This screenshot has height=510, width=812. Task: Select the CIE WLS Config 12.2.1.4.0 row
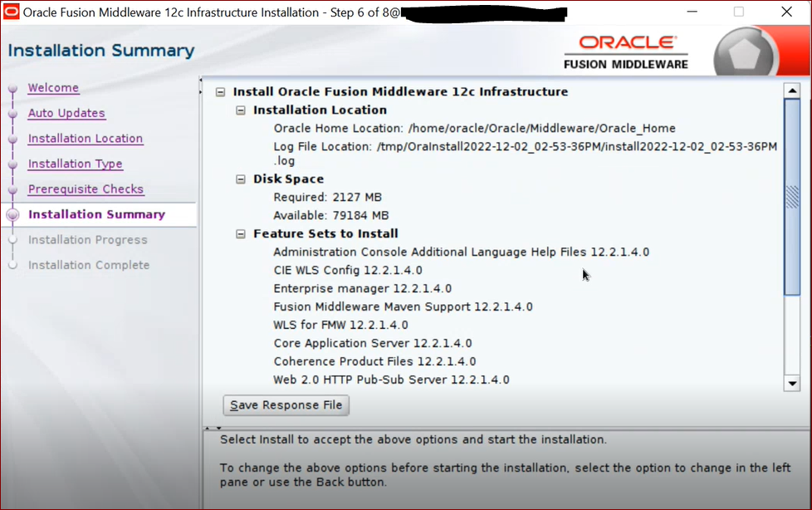(x=348, y=271)
